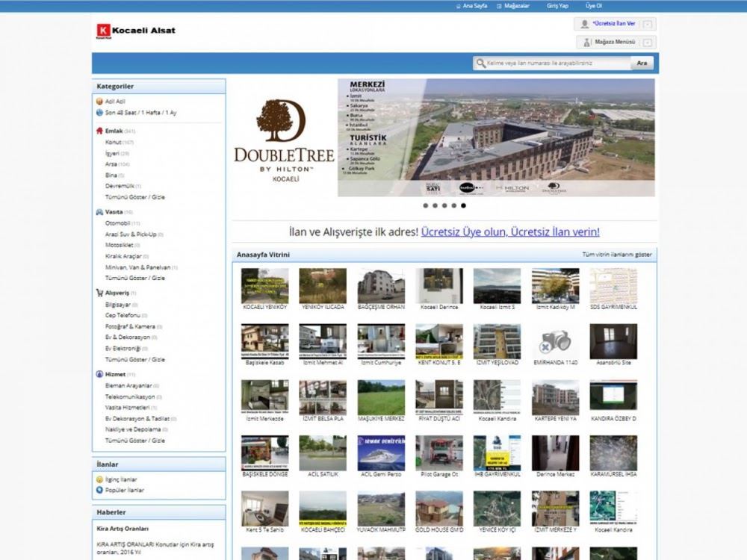Open the ACİL Gemi Perso listing thumbnail
747x560 pixels.
click(x=381, y=453)
